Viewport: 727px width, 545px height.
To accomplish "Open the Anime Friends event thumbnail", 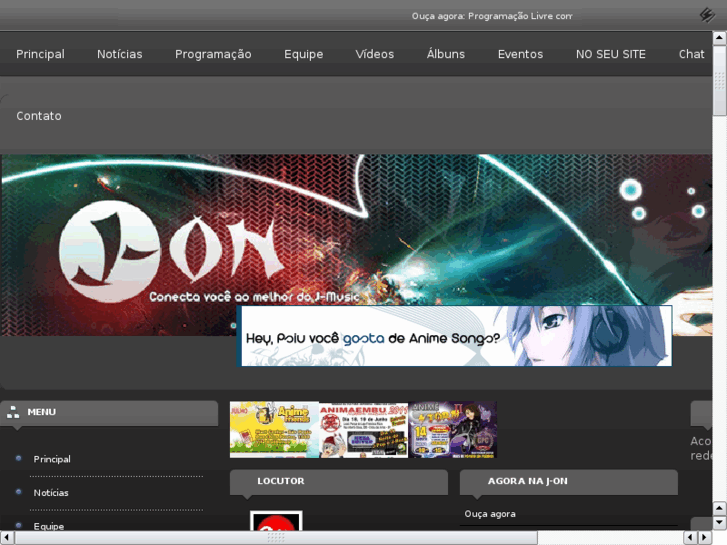I will click(274, 430).
